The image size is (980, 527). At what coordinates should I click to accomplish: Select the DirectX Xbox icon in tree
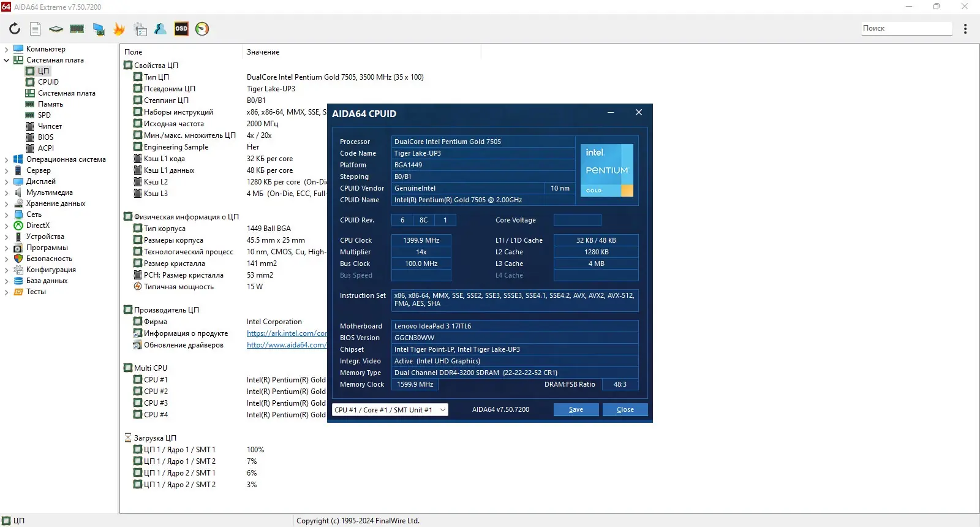18,226
